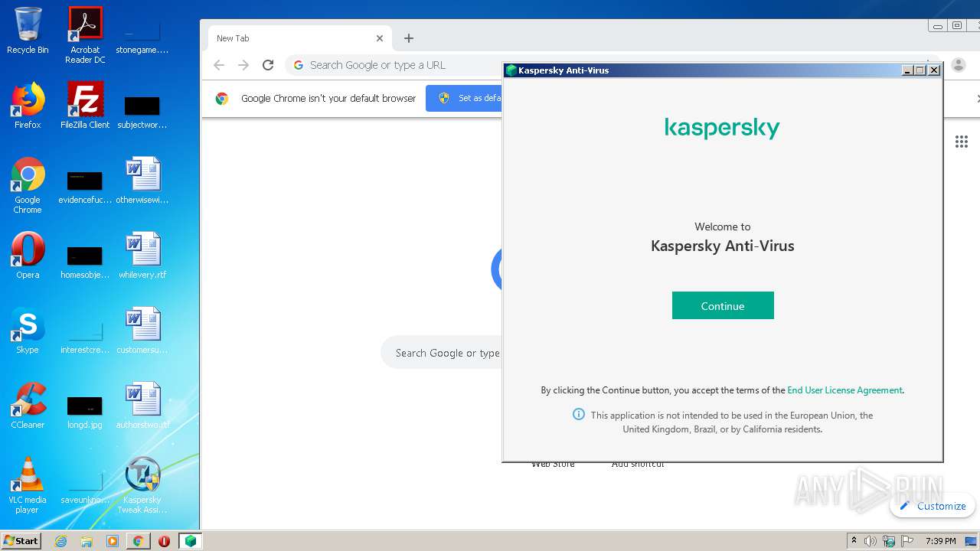Go back in Chrome
Image resolution: width=980 pixels, height=551 pixels.
pyautogui.click(x=219, y=65)
